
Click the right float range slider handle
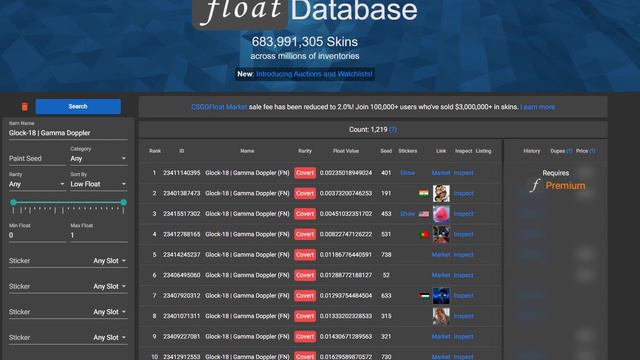[123, 202]
